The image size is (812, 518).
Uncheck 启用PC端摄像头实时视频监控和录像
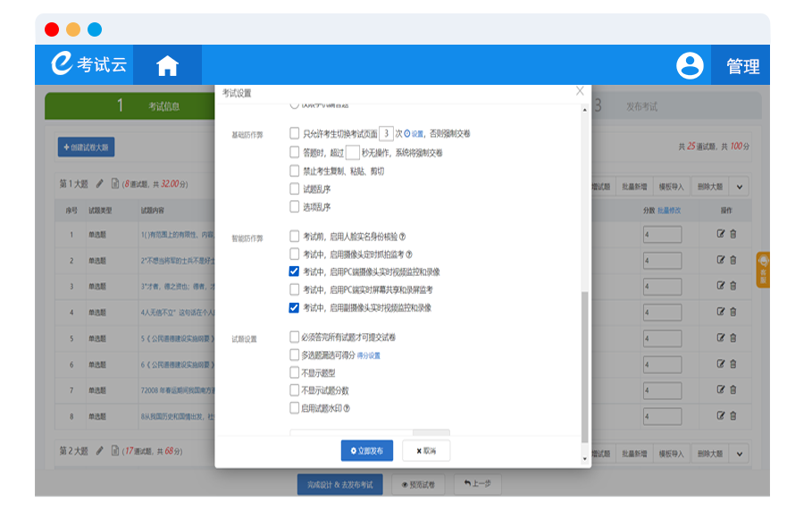295,272
